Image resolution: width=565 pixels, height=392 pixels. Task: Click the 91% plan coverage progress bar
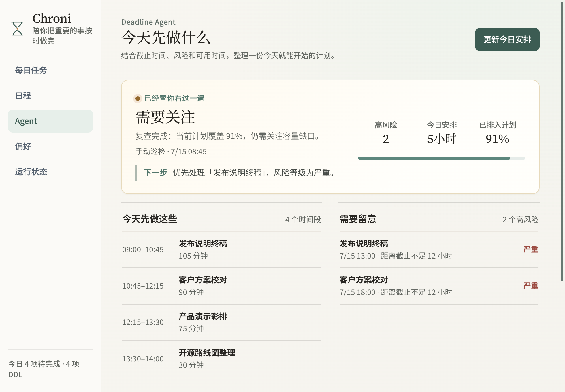tap(441, 158)
